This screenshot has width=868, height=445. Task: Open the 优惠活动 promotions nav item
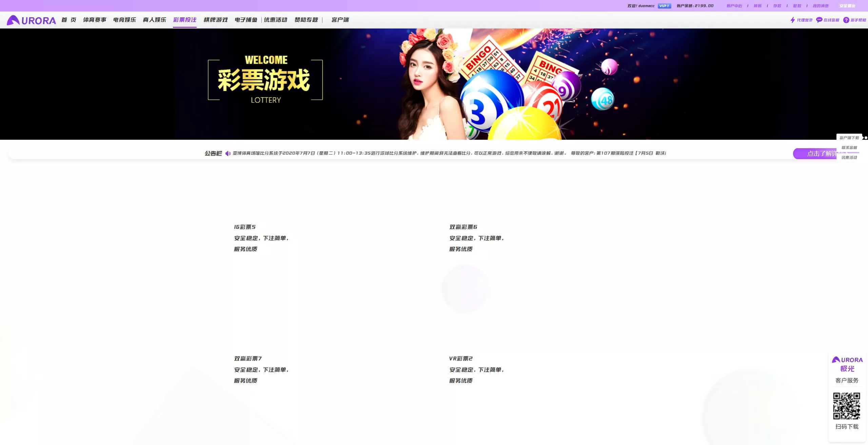[276, 20]
